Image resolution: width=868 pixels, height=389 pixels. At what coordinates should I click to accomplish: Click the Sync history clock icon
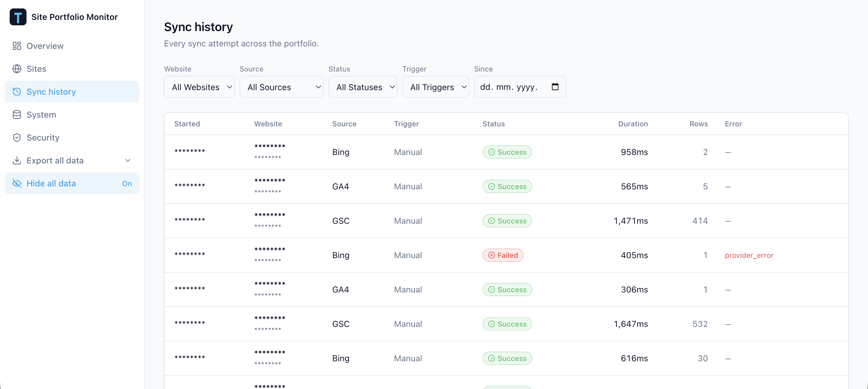17,92
